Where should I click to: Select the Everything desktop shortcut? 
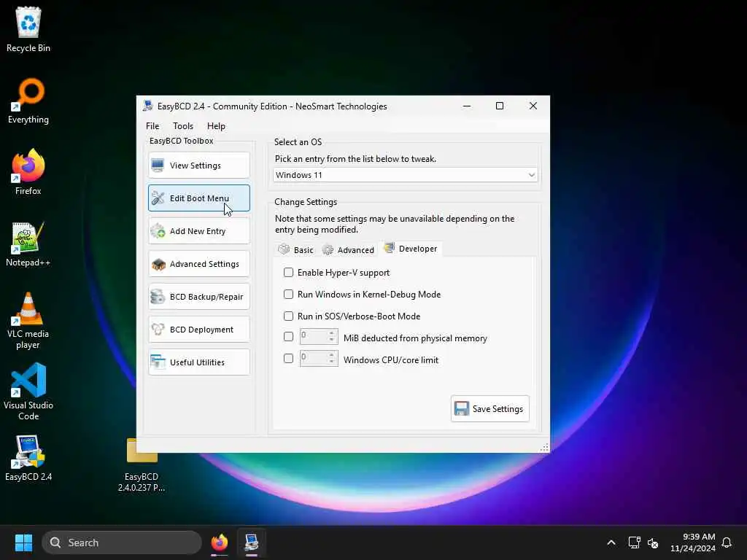(x=28, y=101)
